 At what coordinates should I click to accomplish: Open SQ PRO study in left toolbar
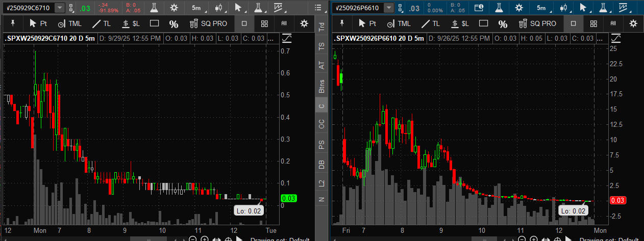[209, 23]
